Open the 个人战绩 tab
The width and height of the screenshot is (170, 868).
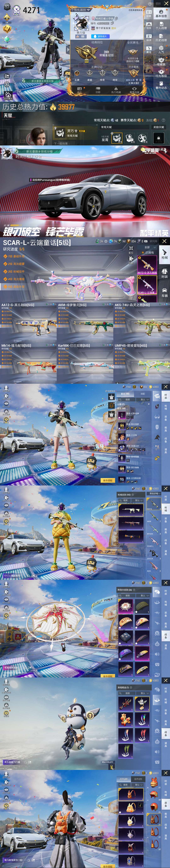point(161,26)
